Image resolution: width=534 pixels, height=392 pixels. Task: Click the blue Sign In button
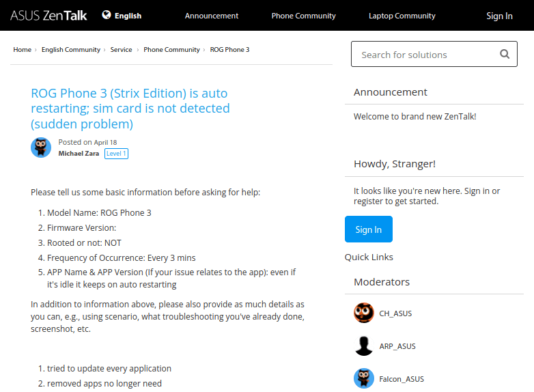[369, 229]
